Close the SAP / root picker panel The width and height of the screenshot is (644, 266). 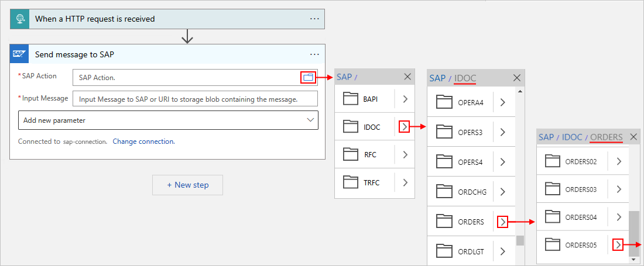(x=407, y=77)
